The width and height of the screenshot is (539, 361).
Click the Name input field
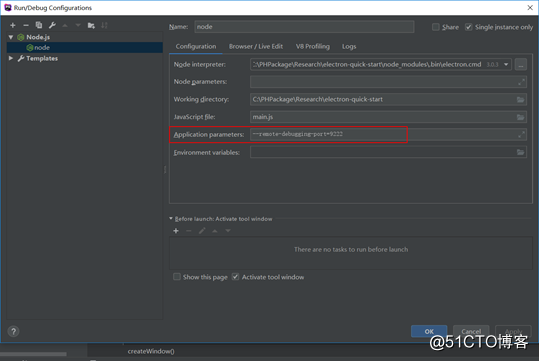pos(304,27)
